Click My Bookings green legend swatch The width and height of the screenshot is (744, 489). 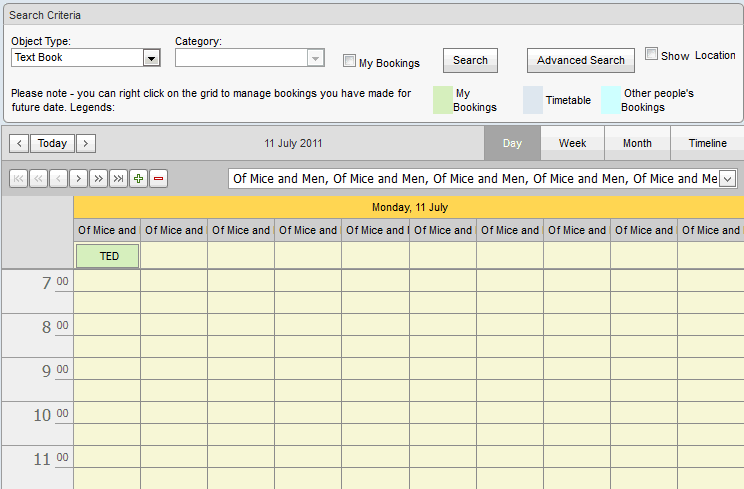[x=442, y=100]
